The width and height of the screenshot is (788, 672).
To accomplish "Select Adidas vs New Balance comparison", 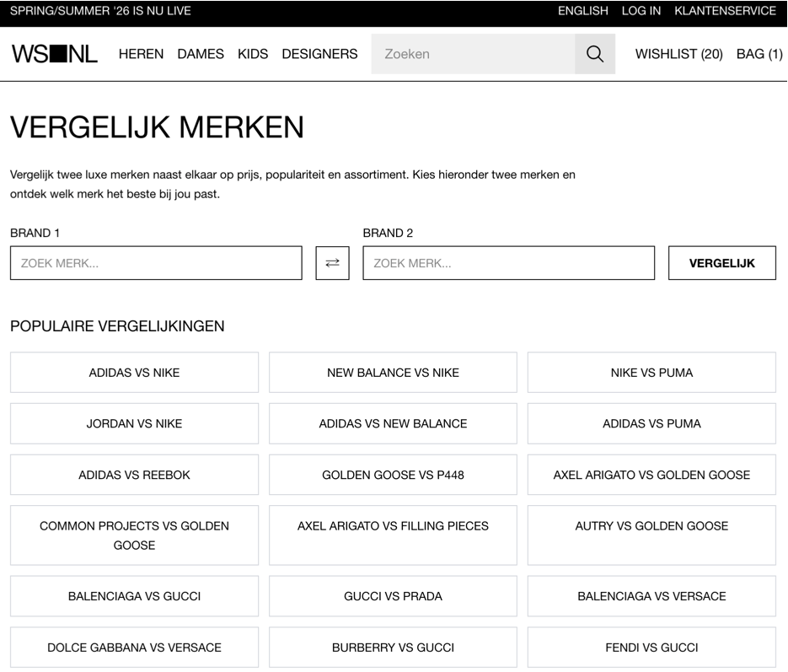I will point(393,424).
